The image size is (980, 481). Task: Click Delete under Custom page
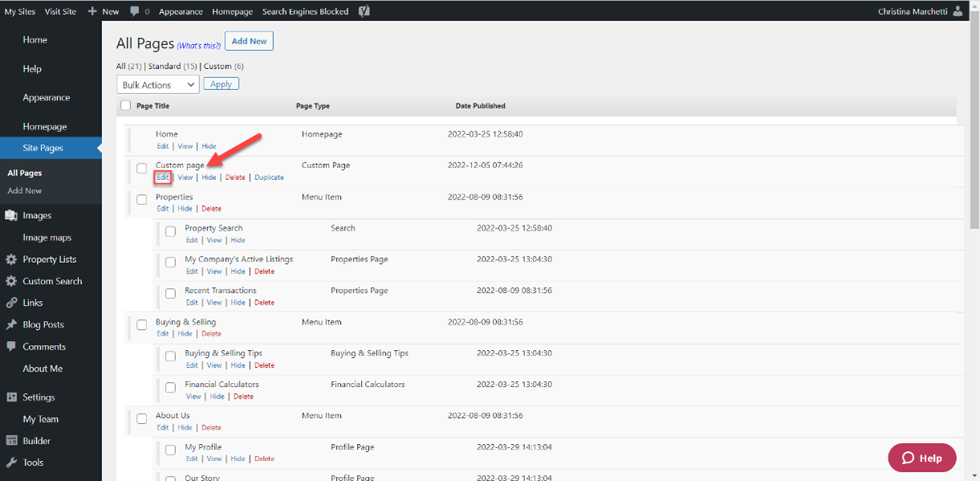[235, 177]
